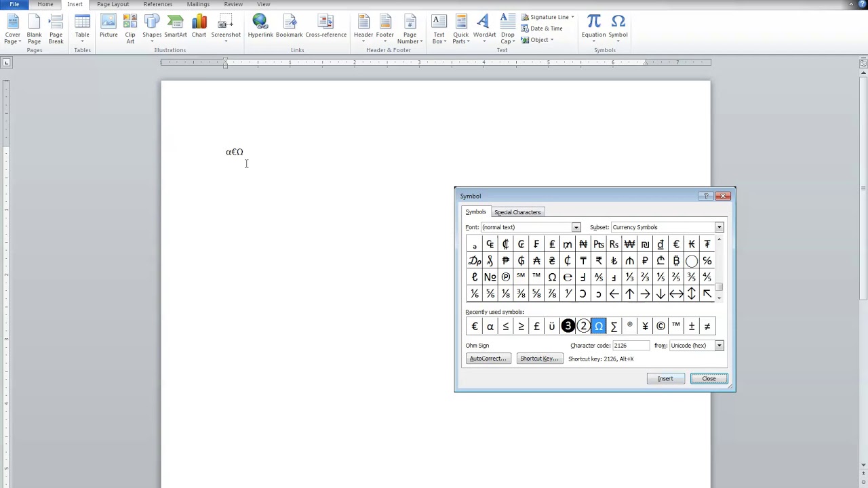Switch to Special Characters tab in dialog
This screenshot has height=488, width=868.
tap(517, 212)
